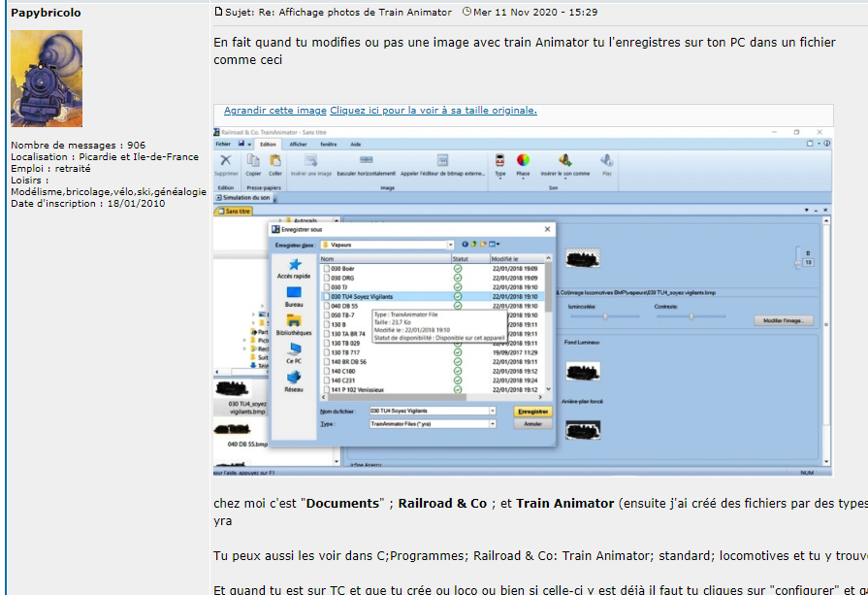The width and height of the screenshot is (868, 595).
Task: Adjust the luminosité slider
Action: 604,316
